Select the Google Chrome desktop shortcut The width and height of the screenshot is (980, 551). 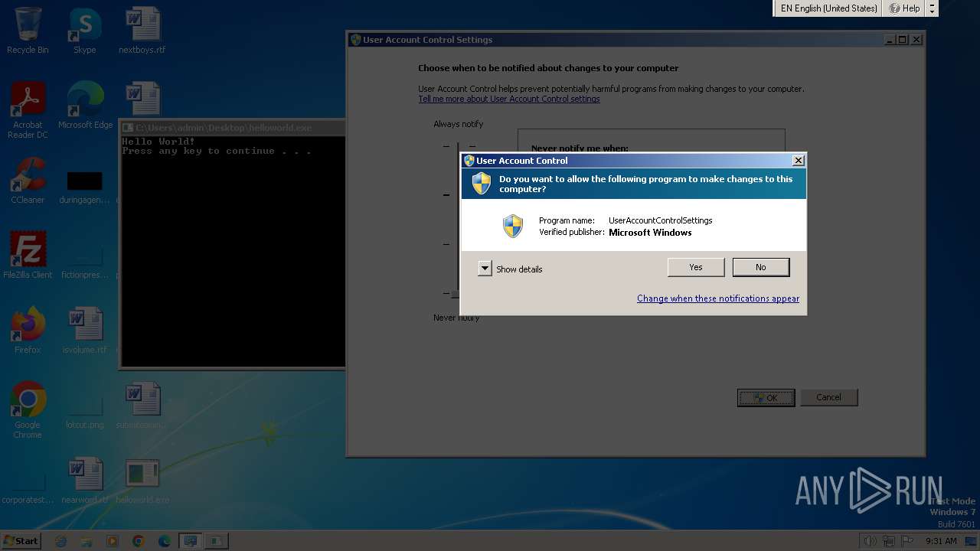pyautogui.click(x=28, y=410)
